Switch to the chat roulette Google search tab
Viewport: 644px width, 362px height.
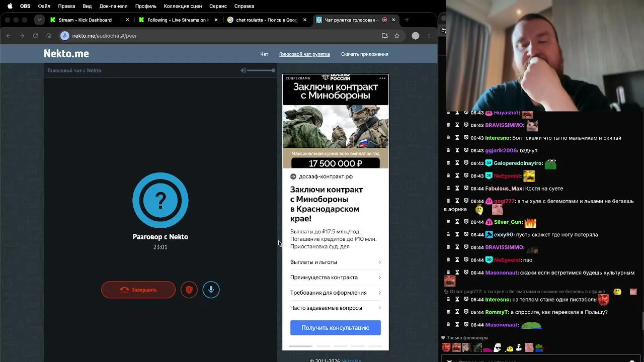click(267, 20)
